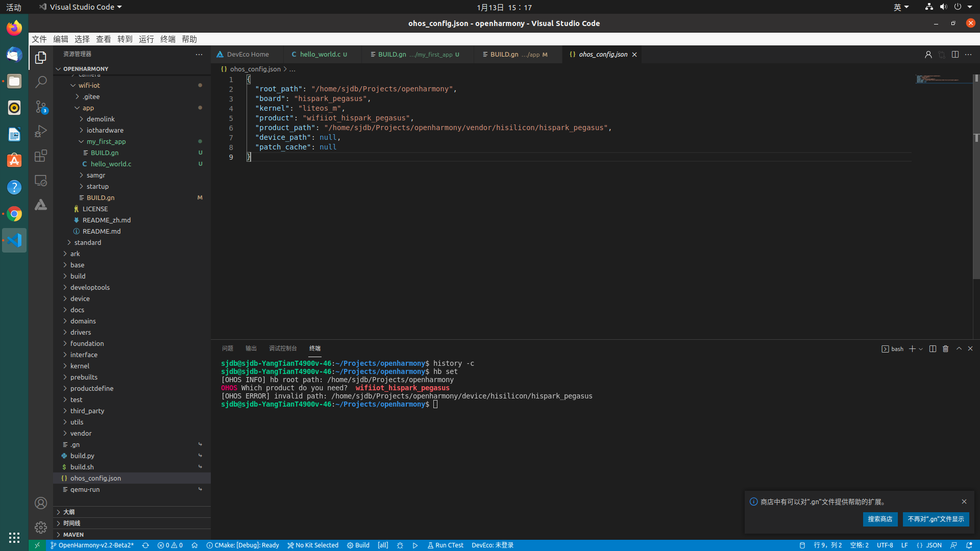Toggle split terminal in panel

pyautogui.click(x=933, y=348)
